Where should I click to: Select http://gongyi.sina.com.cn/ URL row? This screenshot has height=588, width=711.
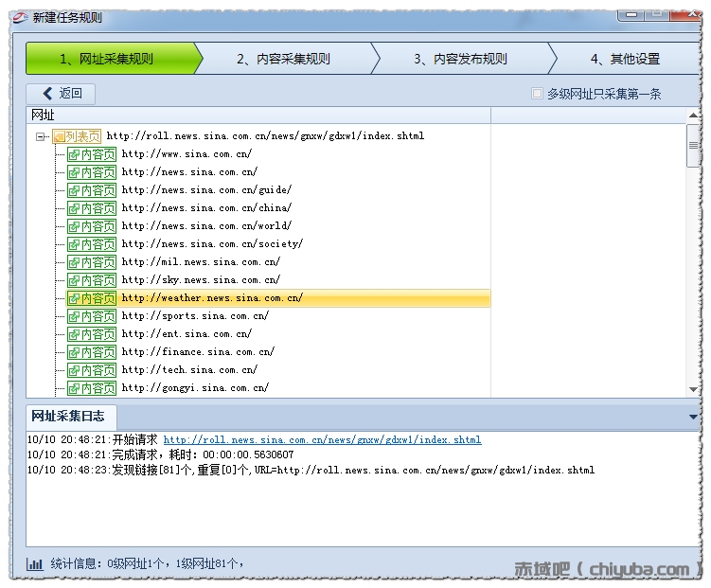195,388
